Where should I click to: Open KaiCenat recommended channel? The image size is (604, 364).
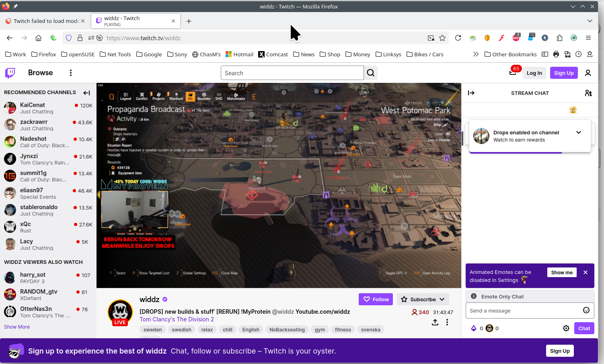[48, 108]
